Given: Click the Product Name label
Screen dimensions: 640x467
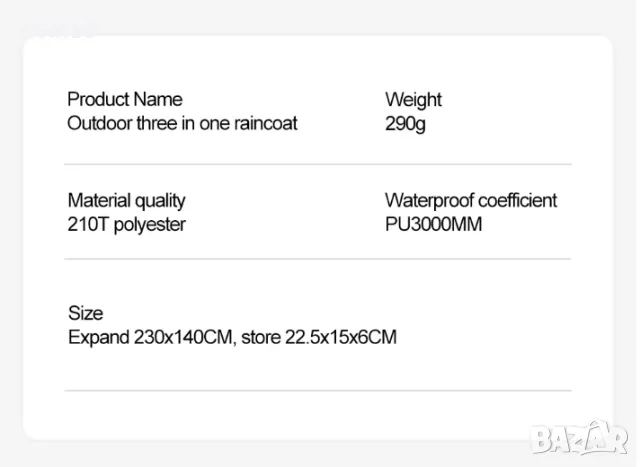Looking at the screenshot, I should (125, 99).
